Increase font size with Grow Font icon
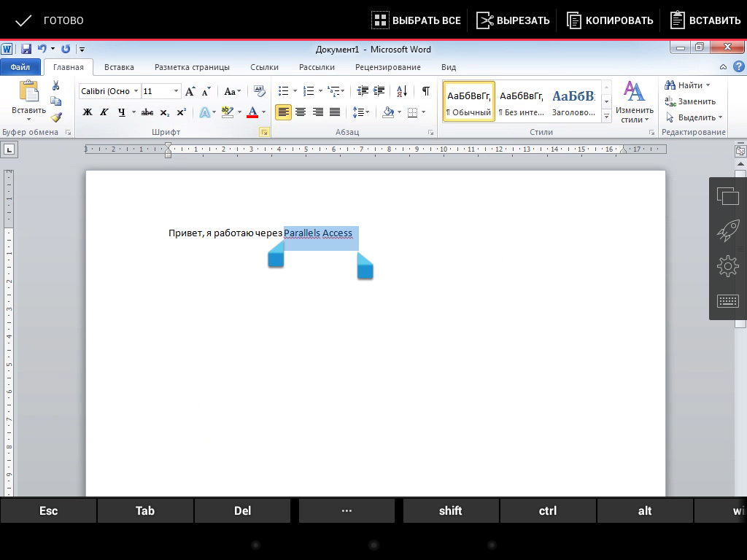The image size is (747, 560). click(x=190, y=91)
